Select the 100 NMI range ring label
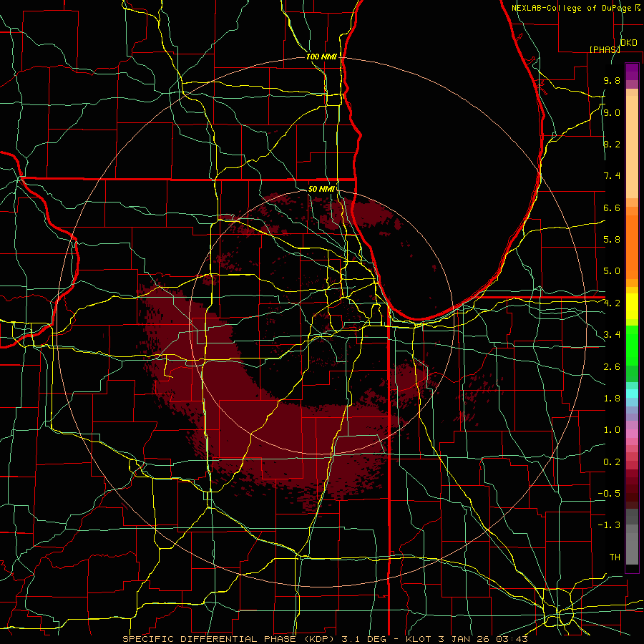Screen dimensions: 644x644 click(x=321, y=57)
